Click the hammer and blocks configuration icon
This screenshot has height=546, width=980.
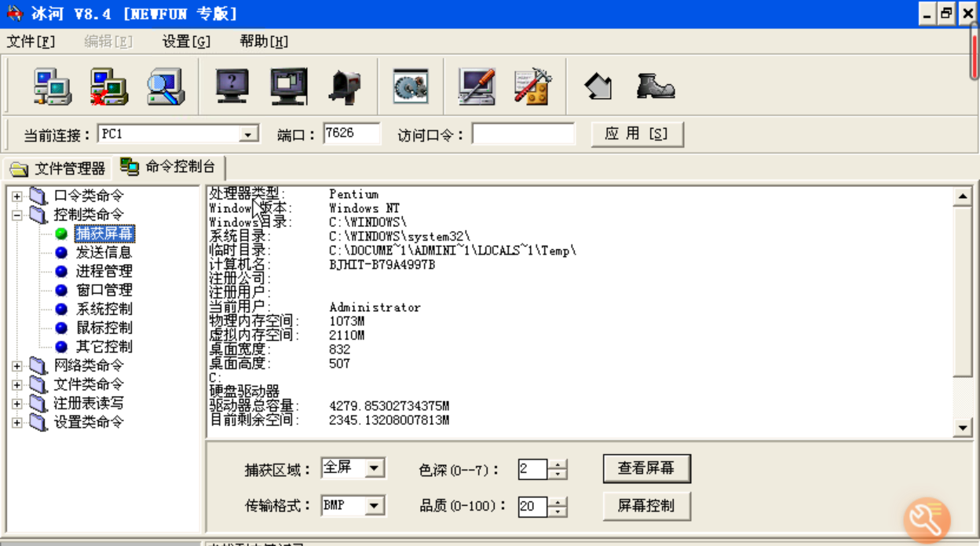coord(533,86)
